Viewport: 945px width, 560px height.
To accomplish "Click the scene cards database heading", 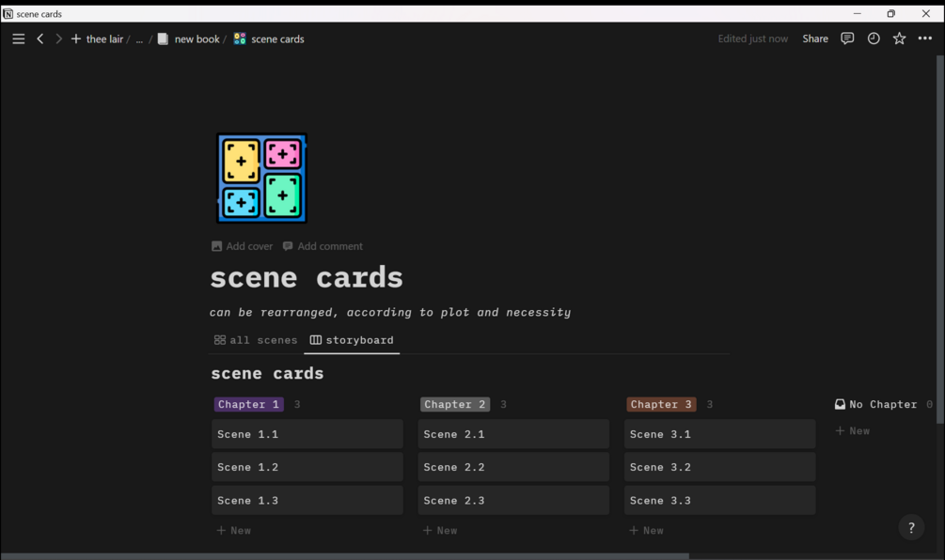I will pos(267,373).
